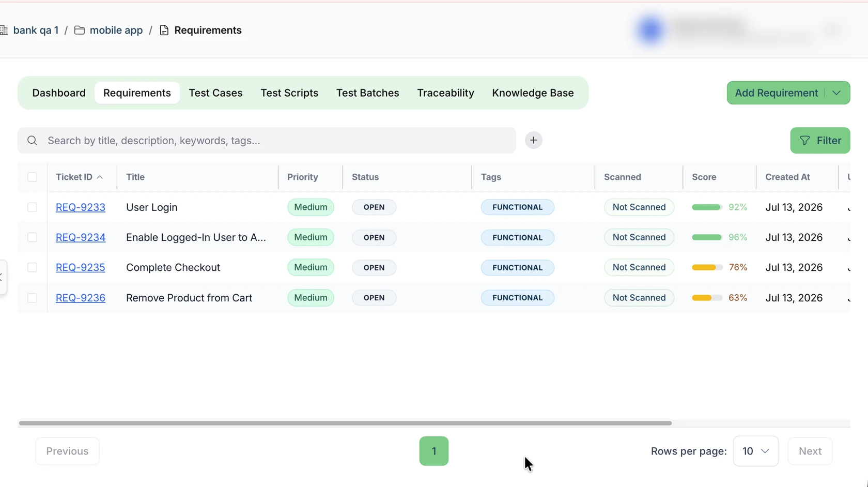The width and height of the screenshot is (868, 487).
Task: Open the Add Requirement dropdown arrow
Action: (836, 93)
